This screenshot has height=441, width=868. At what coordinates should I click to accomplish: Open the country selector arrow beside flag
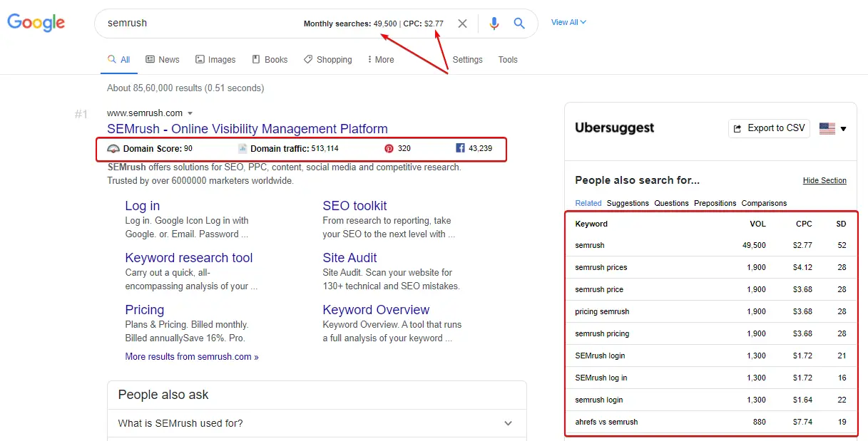click(x=843, y=129)
